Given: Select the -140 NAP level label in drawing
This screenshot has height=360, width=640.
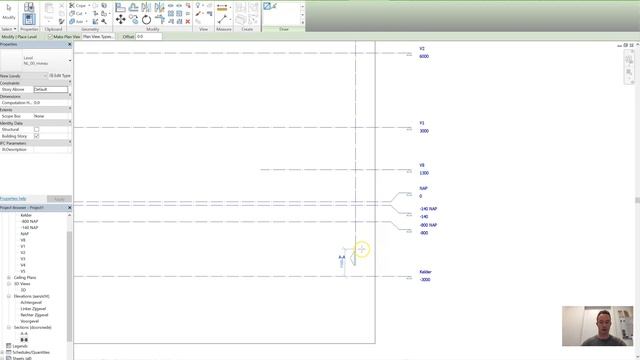Looking at the screenshot, I should 428,209.
